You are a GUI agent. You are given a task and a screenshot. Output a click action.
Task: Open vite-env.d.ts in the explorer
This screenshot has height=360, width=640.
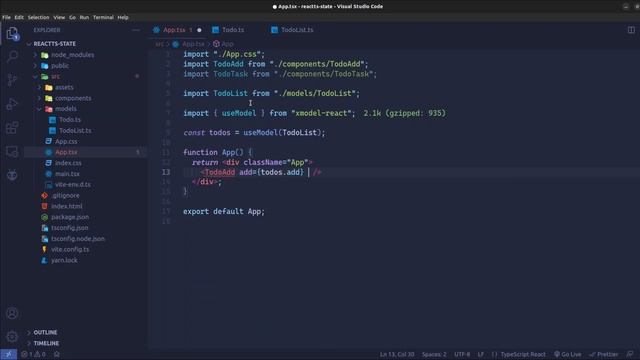73,184
